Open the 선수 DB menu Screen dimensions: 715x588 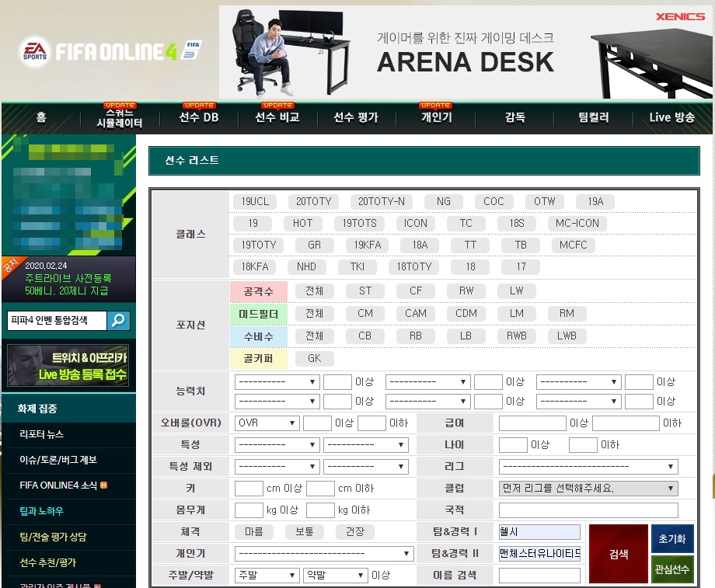[199, 117]
